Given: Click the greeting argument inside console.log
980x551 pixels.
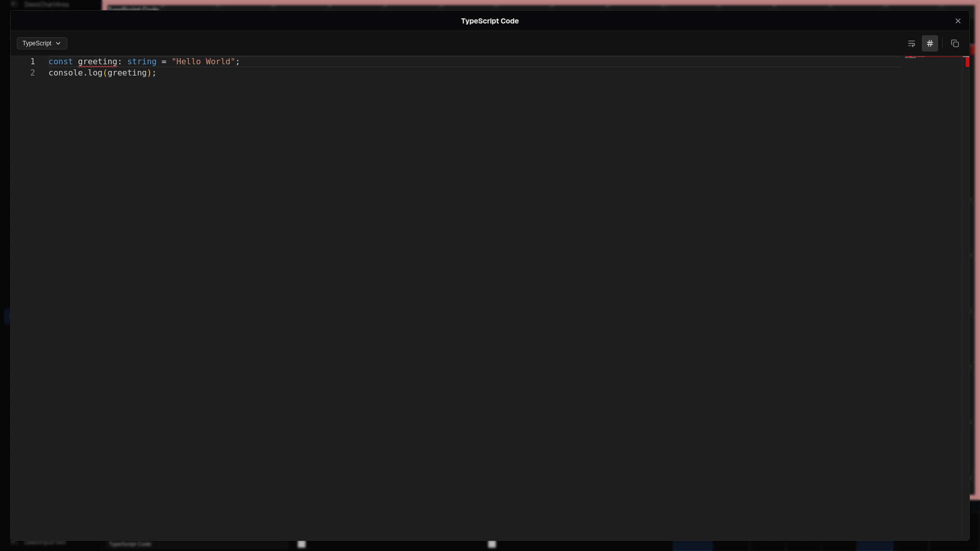Looking at the screenshot, I should click(x=127, y=73).
